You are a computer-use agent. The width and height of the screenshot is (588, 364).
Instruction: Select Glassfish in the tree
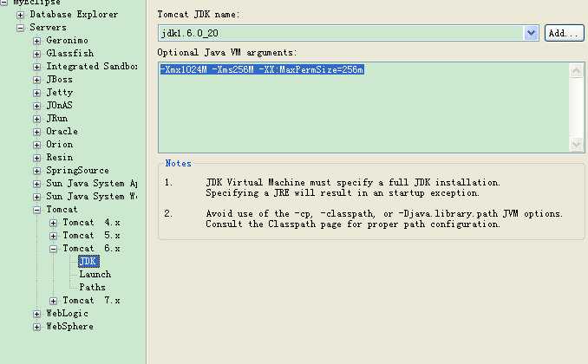coord(69,53)
